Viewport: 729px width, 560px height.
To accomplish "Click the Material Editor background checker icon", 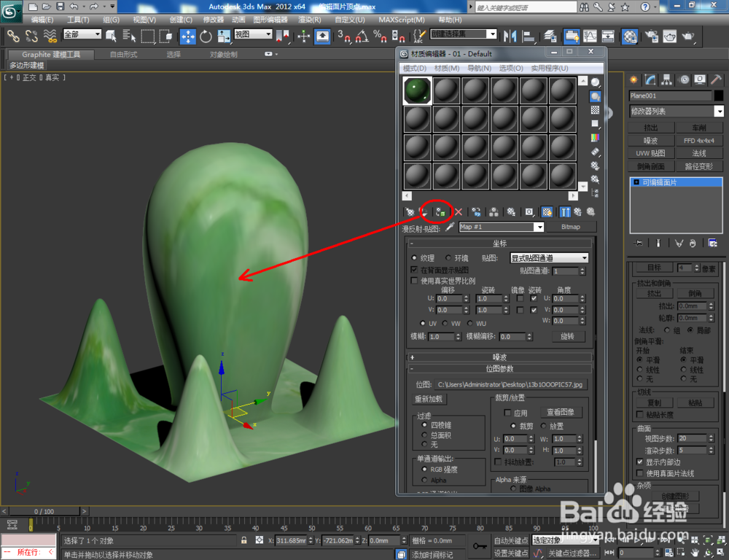I will 595,110.
